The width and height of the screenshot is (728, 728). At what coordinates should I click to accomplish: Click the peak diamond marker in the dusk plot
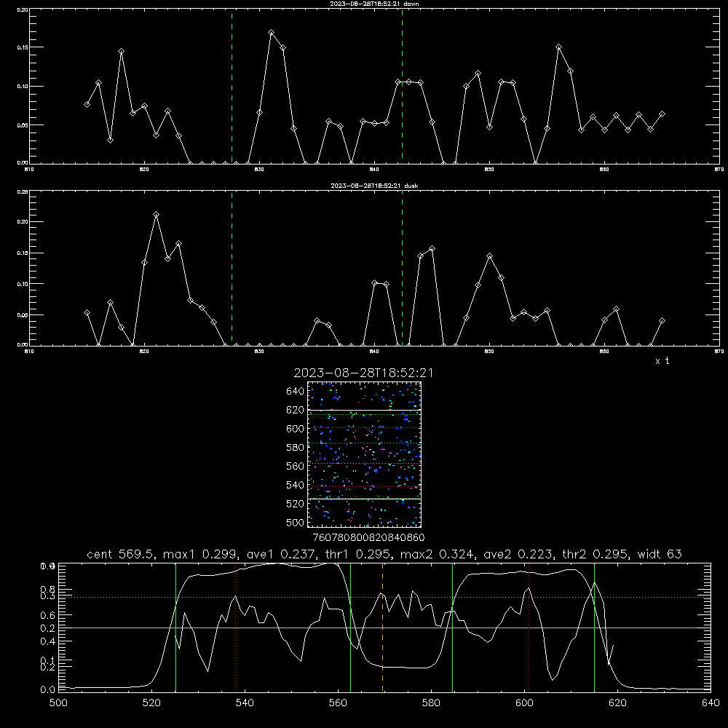(156, 215)
